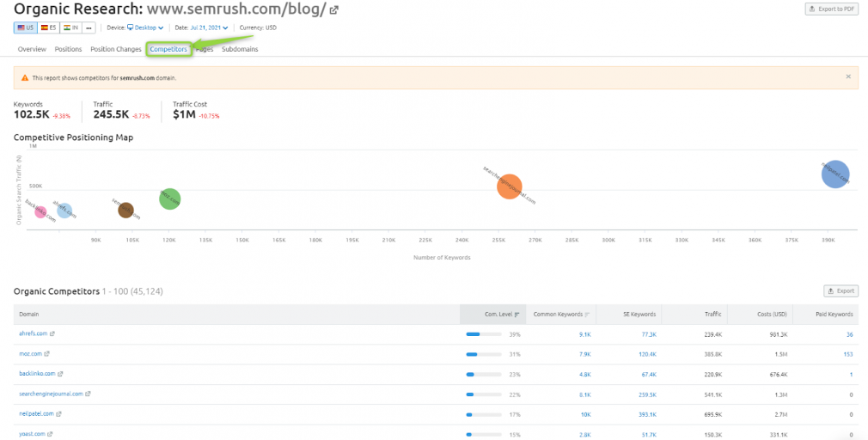Open the Position Changes tab
This screenshot has height=440, width=868.
[116, 49]
